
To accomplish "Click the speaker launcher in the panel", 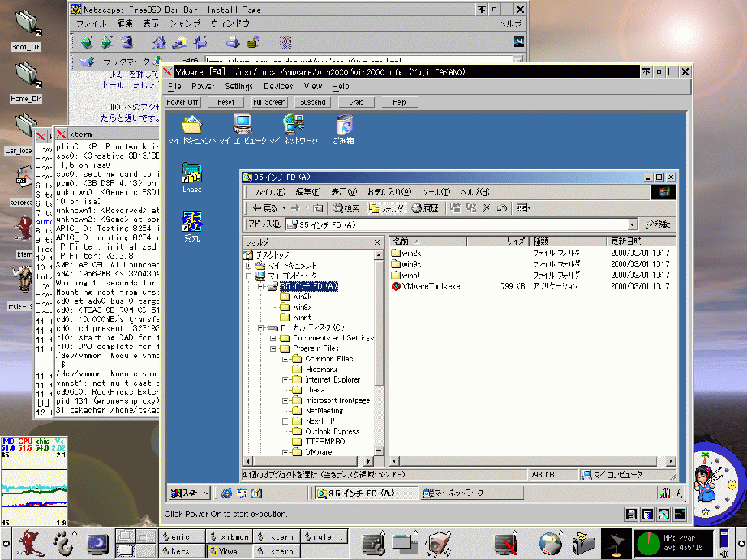I will click(437, 543).
